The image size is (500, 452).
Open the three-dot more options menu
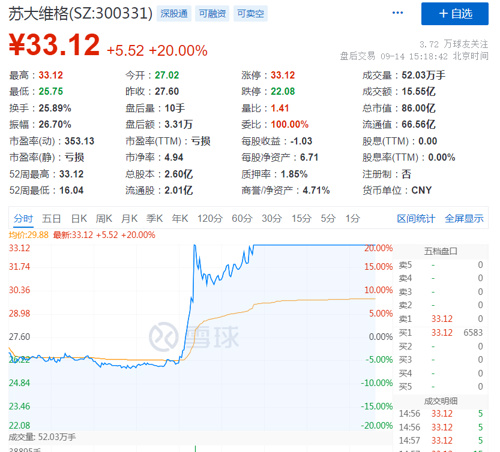pos(397,13)
